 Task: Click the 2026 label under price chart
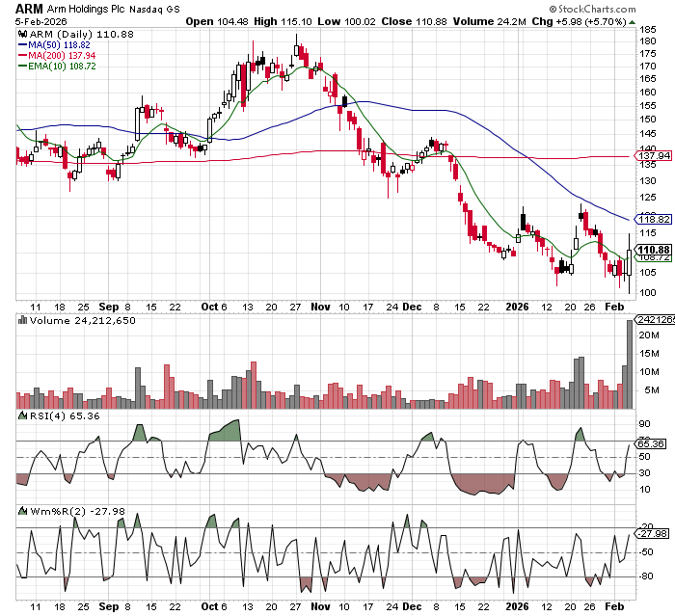tap(517, 307)
